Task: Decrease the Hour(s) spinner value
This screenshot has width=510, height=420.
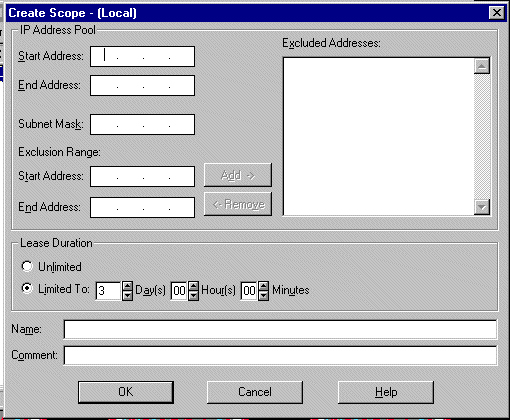Action: pos(193,295)
